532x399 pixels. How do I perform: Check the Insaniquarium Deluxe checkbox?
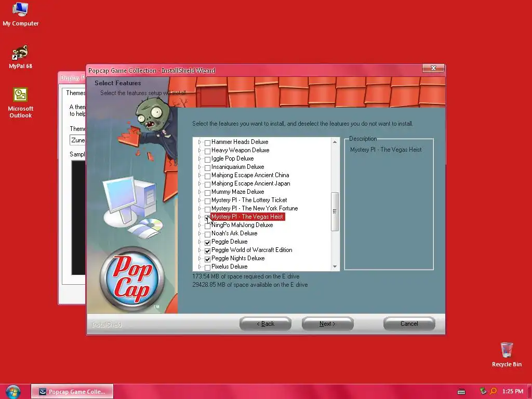[x=207, y=168]
